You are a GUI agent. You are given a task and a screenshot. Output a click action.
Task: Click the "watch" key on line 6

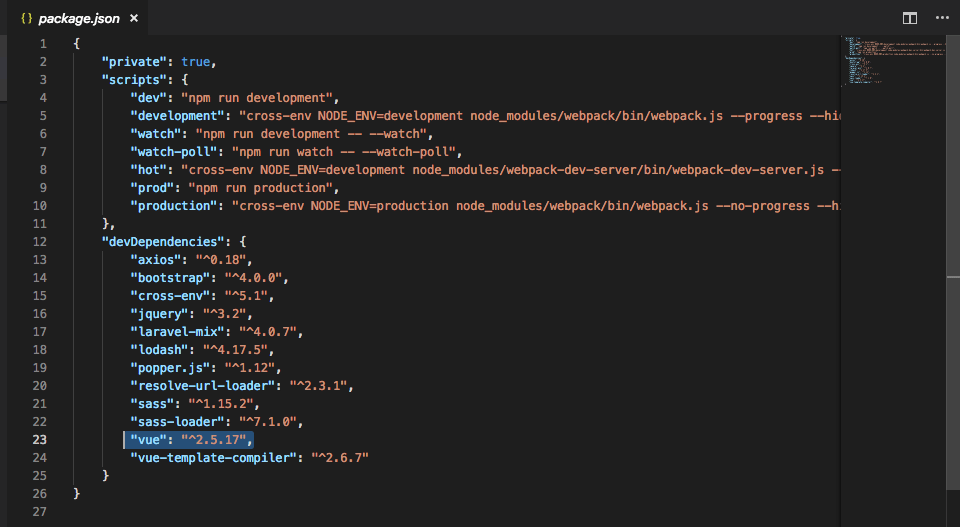click(156, 133)
